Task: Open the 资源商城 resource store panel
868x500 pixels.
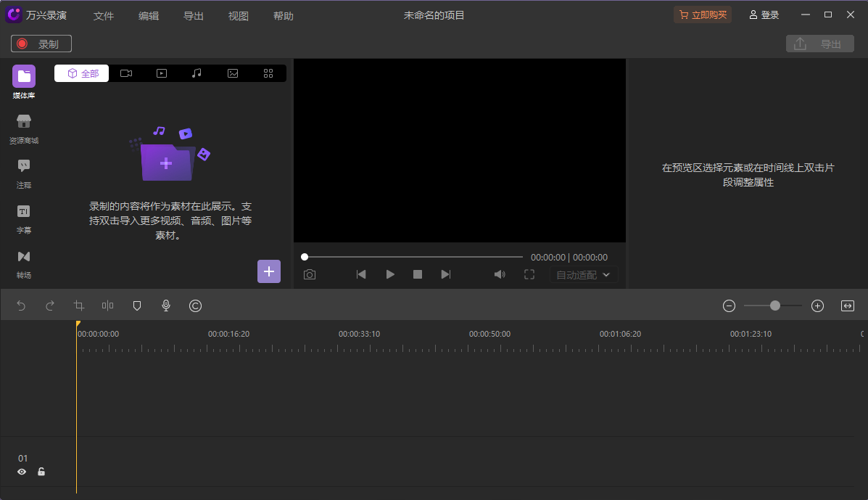Action: coord(23,126)
